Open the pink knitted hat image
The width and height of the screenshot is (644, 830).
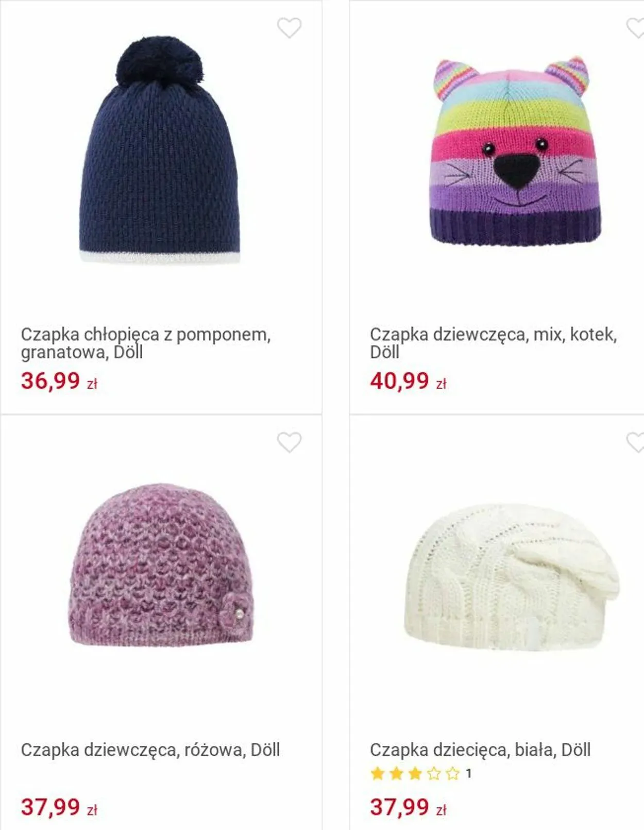pos(161,564)
